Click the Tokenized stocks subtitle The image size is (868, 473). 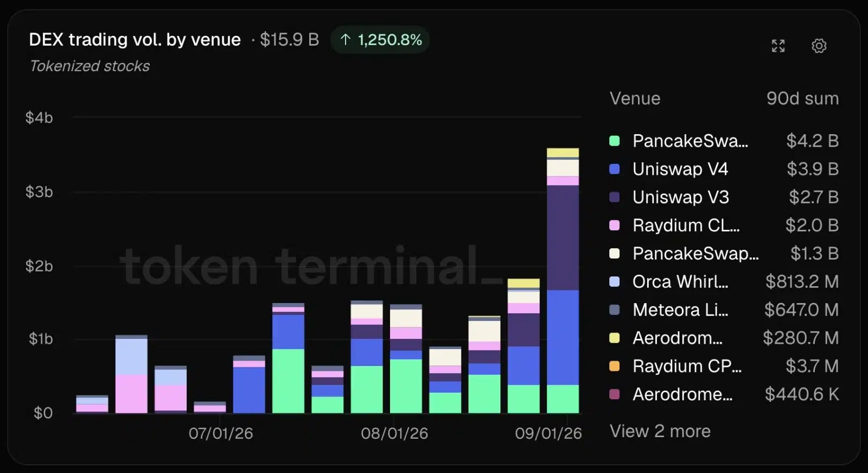[x=90, y=66]
